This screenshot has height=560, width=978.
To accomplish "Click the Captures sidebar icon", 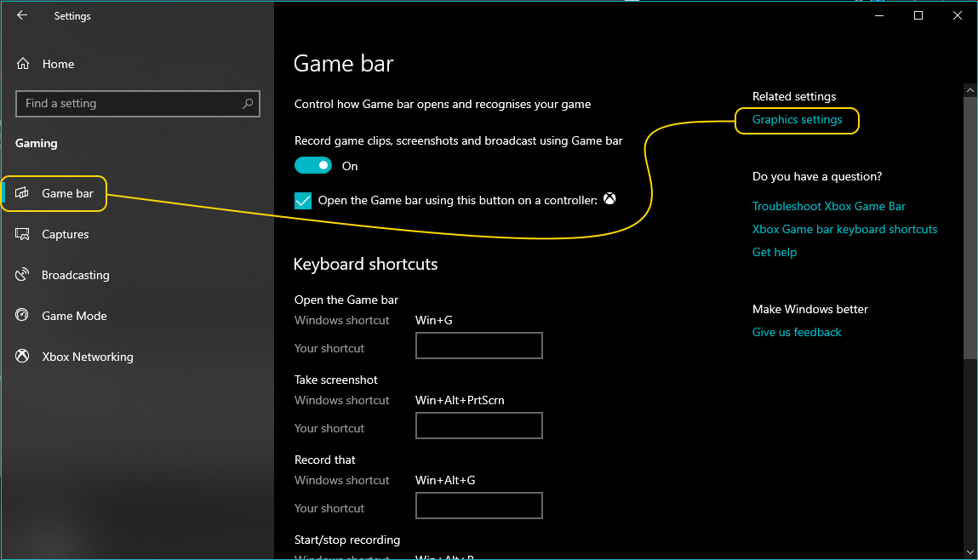I will [x=22, y=234].
